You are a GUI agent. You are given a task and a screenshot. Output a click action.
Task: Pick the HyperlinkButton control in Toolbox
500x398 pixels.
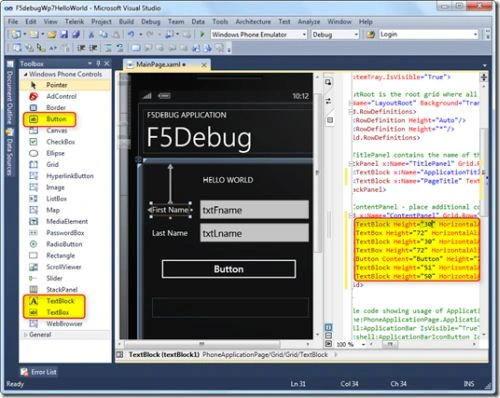65,176
